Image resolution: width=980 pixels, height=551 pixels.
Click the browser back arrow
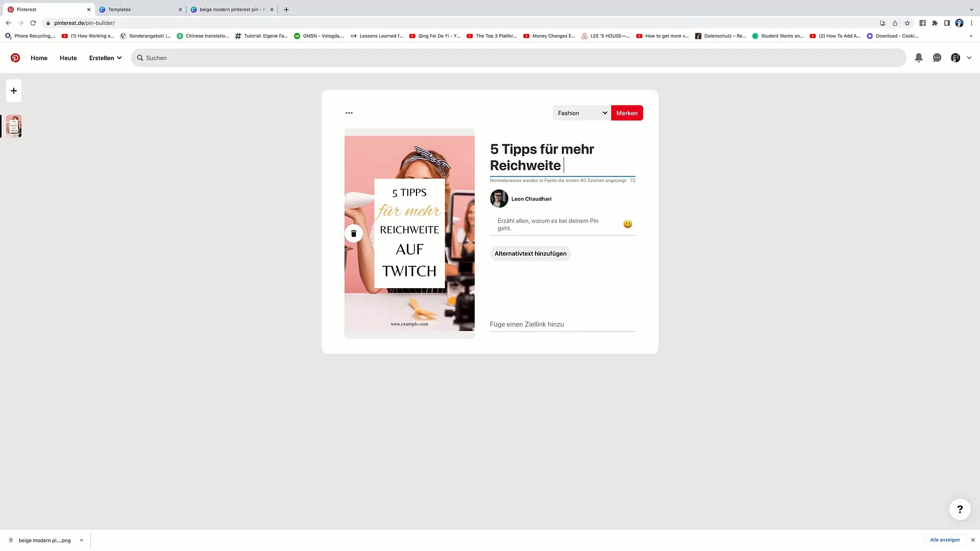(8, 23)
